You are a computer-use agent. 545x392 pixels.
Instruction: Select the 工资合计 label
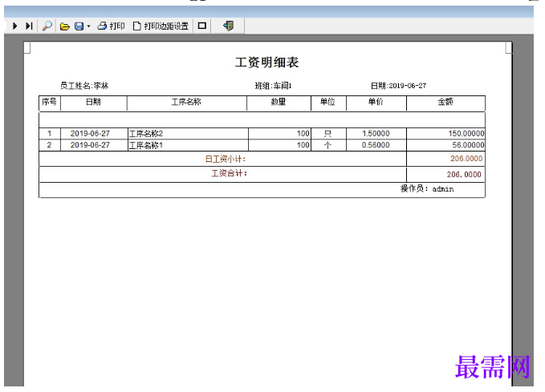(229, 173)
